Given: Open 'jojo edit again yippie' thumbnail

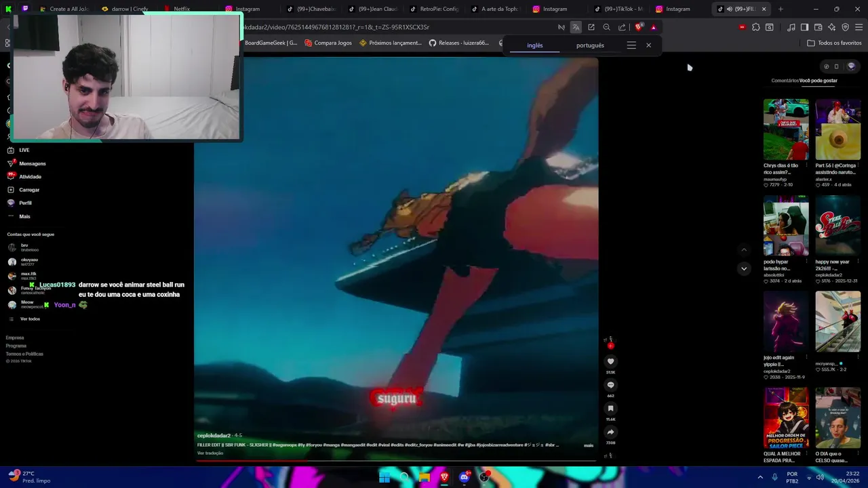Looking at the screenshot, I should coord(786,322).
